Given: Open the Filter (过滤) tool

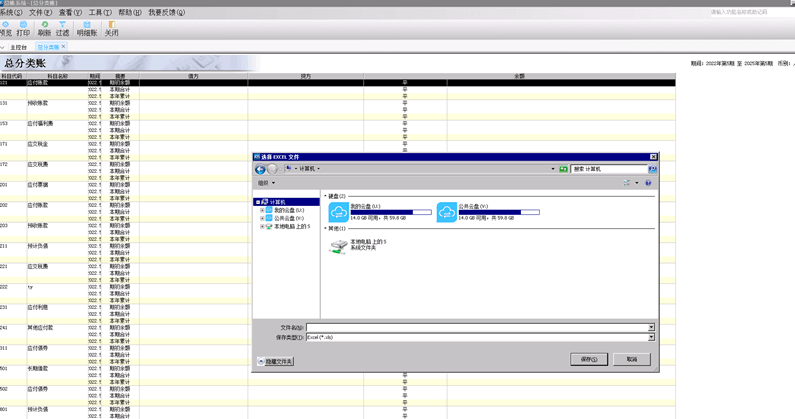Looking at the screenshot, I should coord(63,27).
